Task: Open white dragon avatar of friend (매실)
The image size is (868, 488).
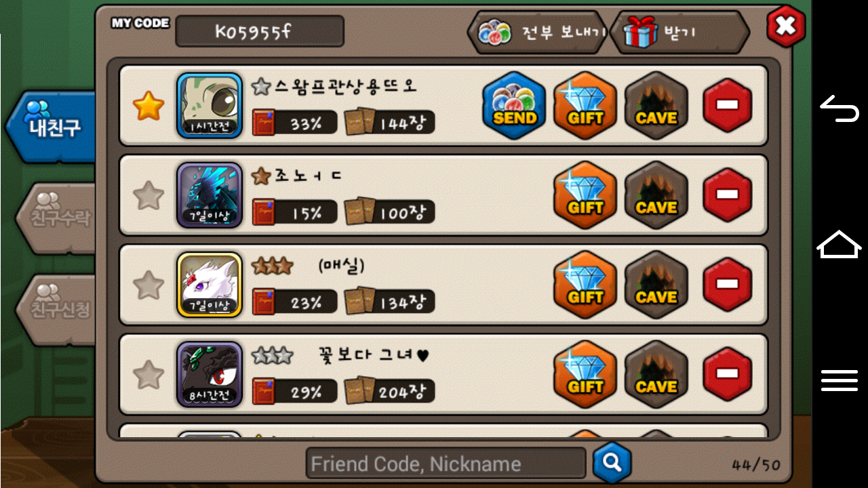Action: [x=210, y=285]
